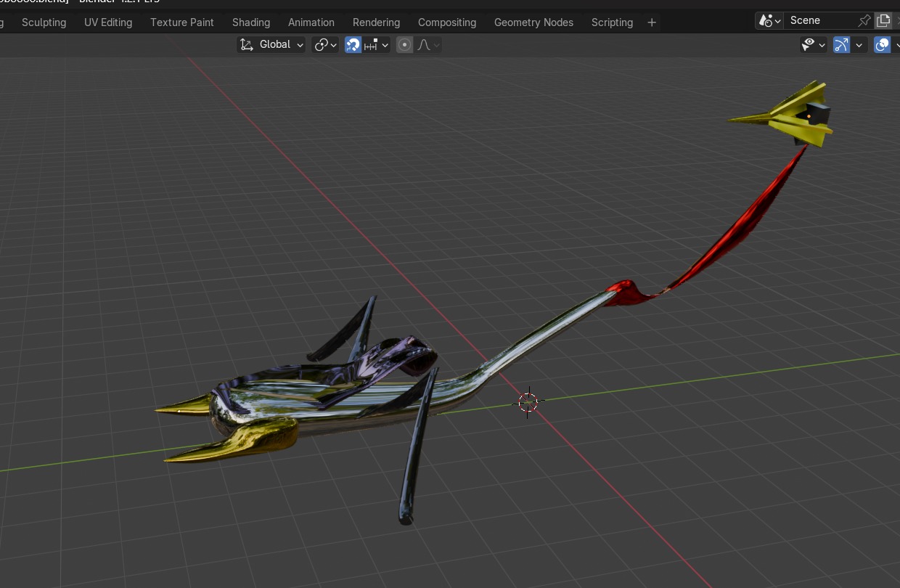This screenshot has width=900, height=588.
Task: Open the snapping options dropdown
Action: tap(377, 45)
